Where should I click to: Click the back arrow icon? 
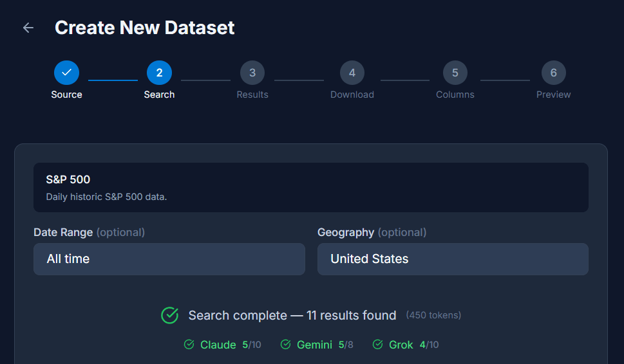28,28
